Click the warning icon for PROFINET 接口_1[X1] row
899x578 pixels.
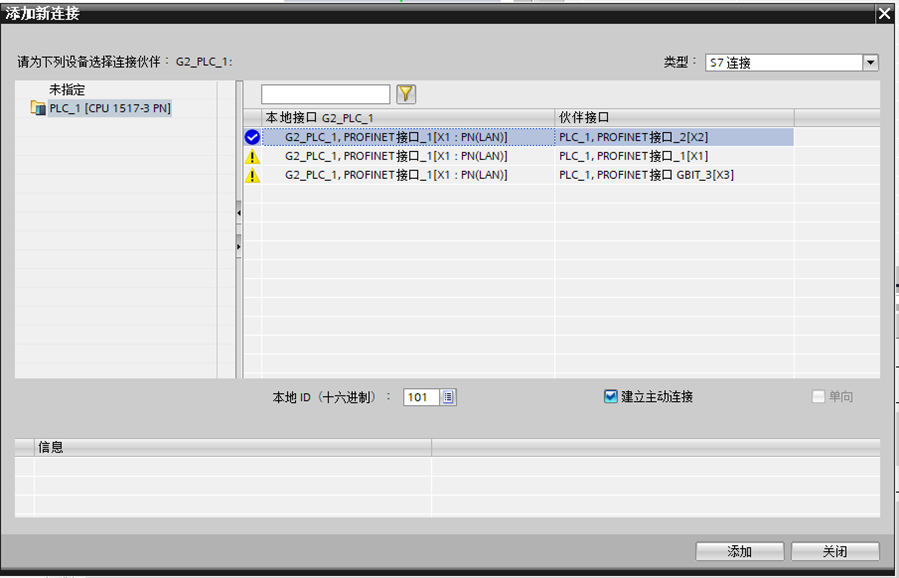point(252,157)
